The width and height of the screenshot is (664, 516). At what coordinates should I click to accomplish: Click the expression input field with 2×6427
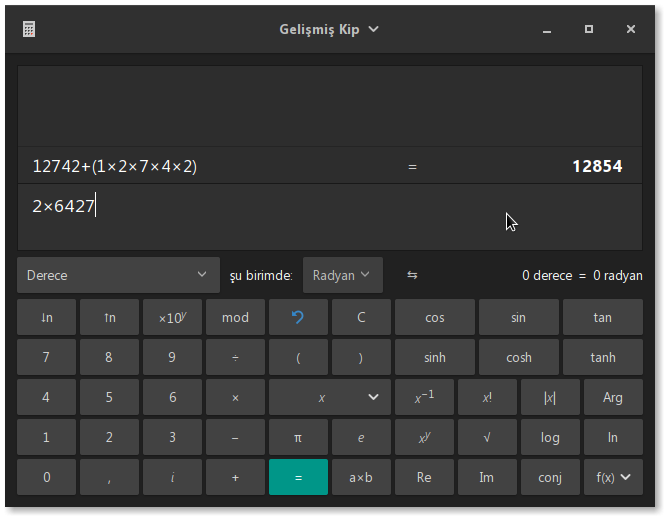(x=330, y=216)
